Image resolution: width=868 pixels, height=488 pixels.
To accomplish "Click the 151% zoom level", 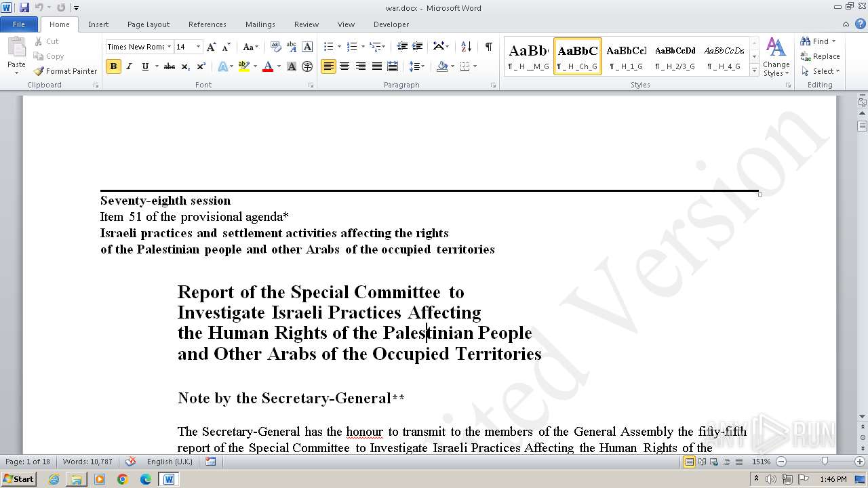I will pos(761,462).
